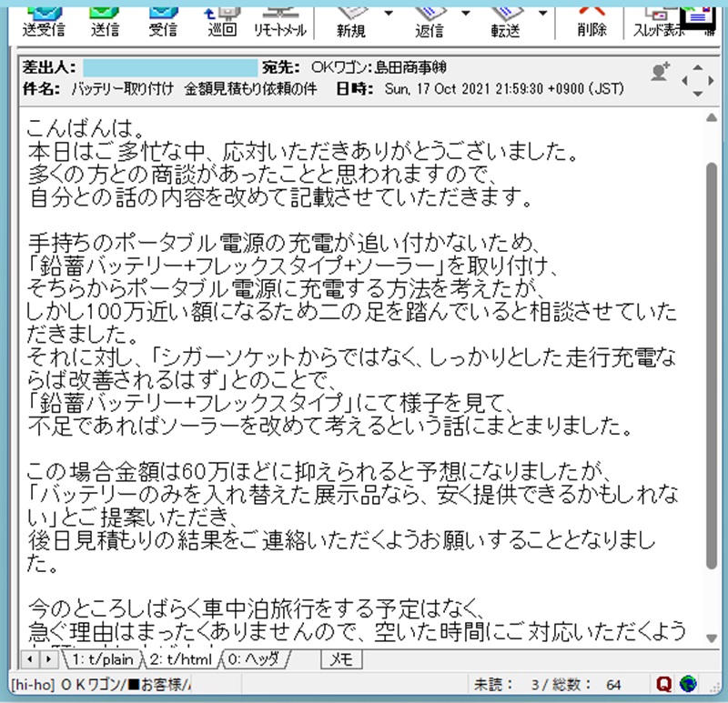The height and width of the screenshot is (703, 728).
Task: Click the 送信 send icon
Action: tap(106, 19)
